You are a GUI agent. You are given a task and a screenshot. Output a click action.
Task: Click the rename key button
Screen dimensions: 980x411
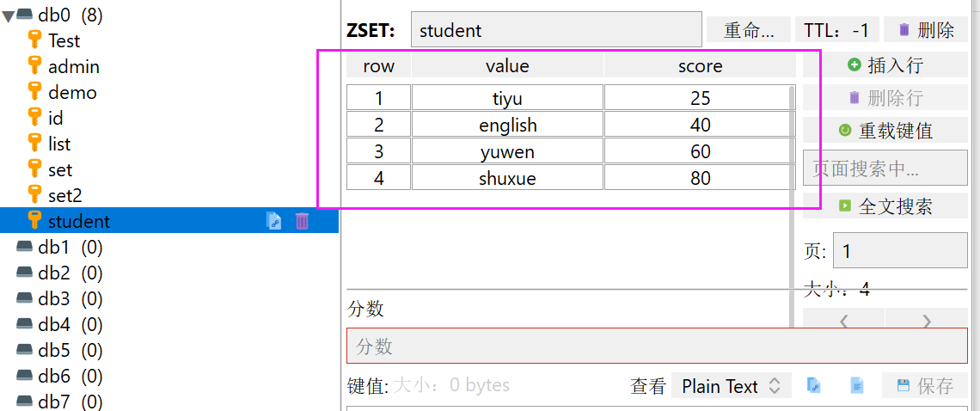click(749, 29)
